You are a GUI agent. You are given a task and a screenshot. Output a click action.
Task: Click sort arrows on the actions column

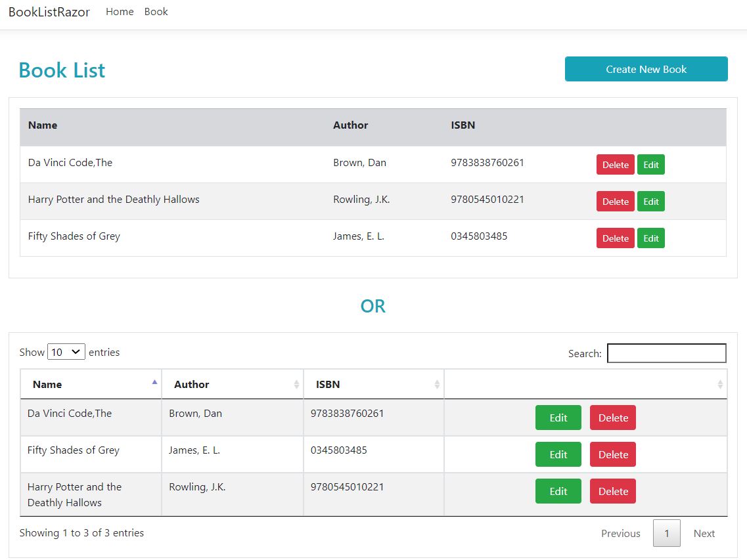(720, 384)
